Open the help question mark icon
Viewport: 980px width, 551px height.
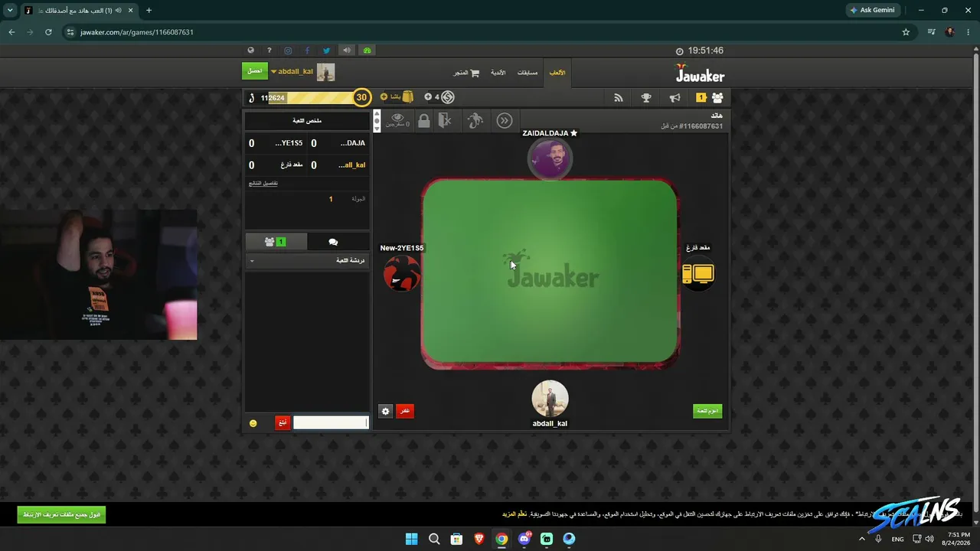click(269, 51)
